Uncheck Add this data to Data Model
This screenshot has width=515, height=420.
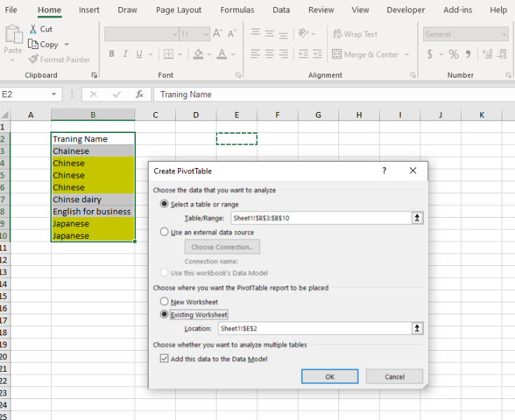pos(165,359)
